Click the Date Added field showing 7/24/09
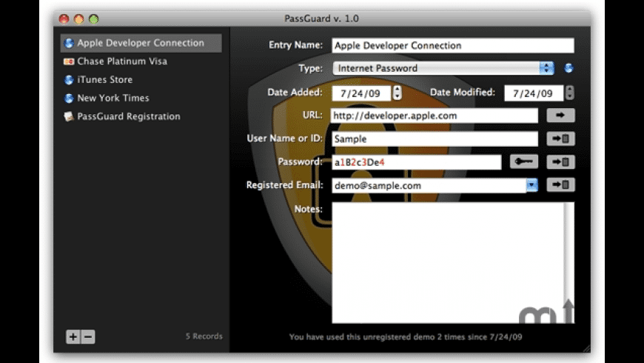 361,93
